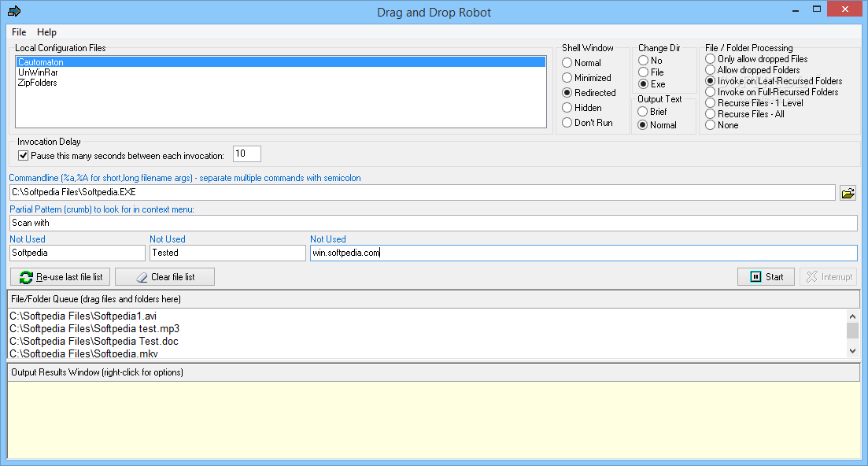Select Recurse Files - 1 Level
This screenshot has height=466, width=868.
click(755, 103)
